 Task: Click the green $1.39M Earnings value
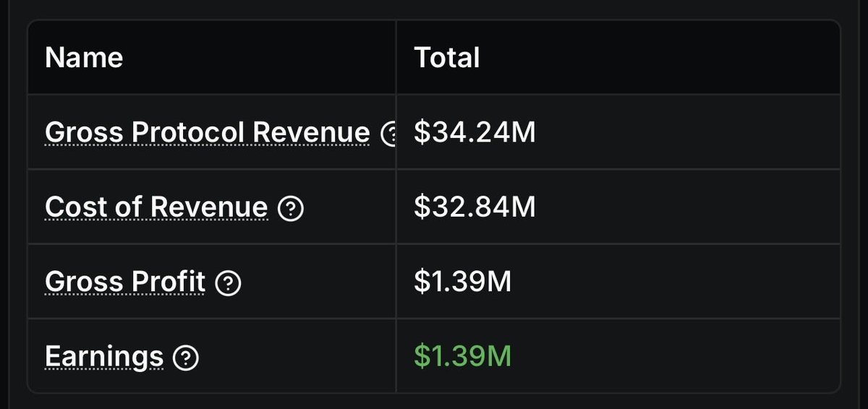[x=463, y=358]
